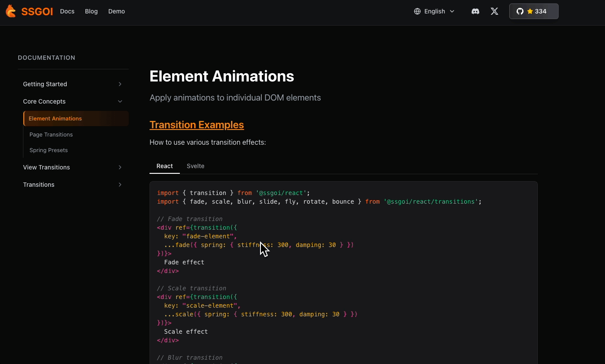Switch to the React code tab

tap(165, 166)
